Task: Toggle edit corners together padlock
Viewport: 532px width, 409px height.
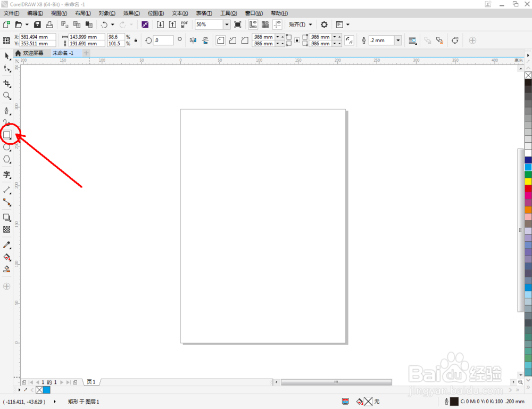Action: click(x=297, y=40)
